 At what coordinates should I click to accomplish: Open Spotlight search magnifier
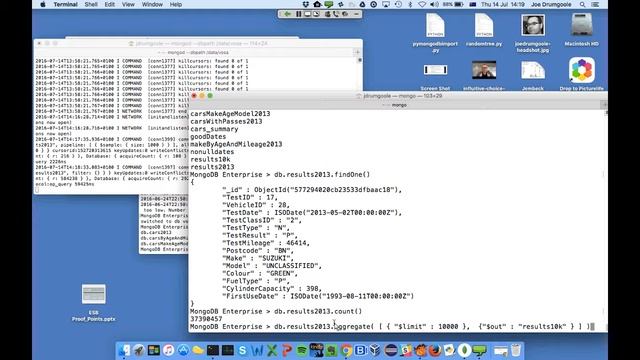[x=582, y=4]
